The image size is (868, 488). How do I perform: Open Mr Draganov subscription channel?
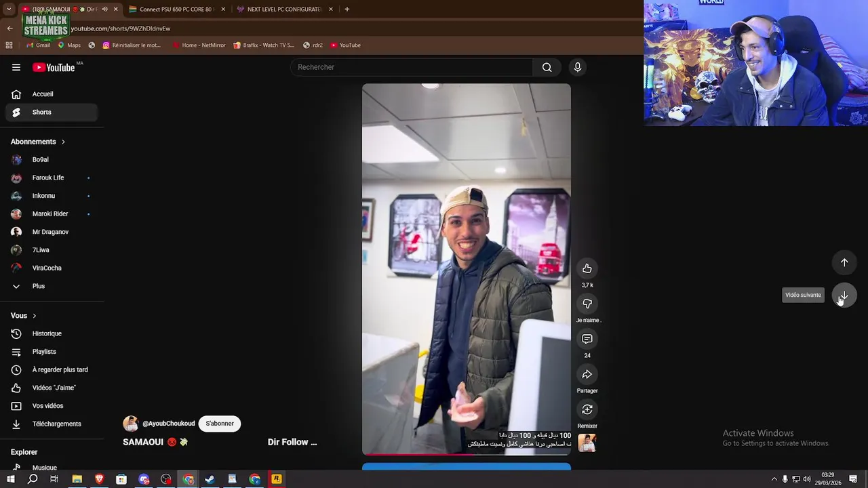(52, 232)
